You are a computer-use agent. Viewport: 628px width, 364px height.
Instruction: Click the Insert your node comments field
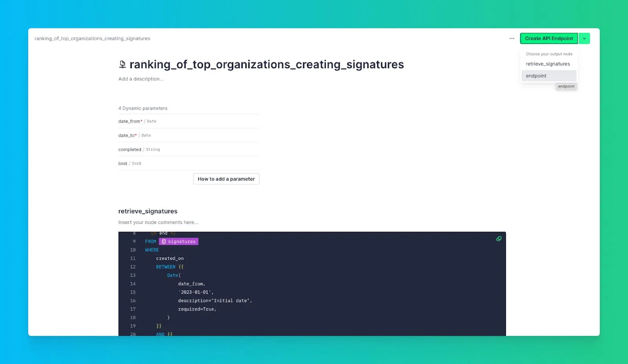click(158, 222)
